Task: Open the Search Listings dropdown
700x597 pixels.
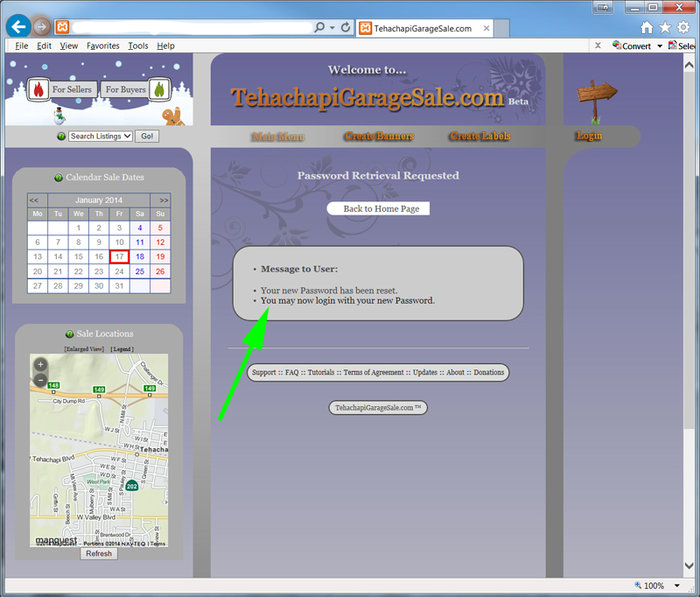Action: 101,137
